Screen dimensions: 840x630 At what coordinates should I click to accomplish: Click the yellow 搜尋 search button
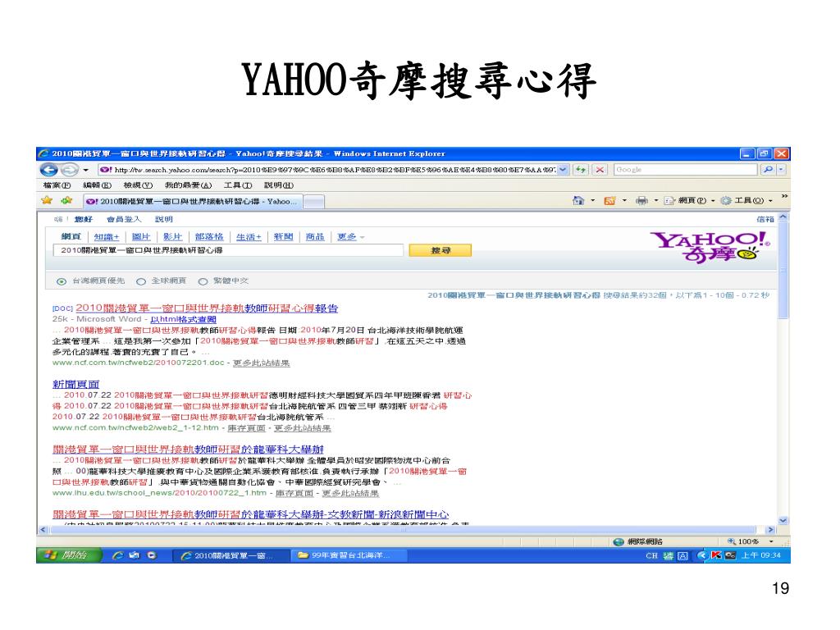pyautogui.click(x=441, y=250)
